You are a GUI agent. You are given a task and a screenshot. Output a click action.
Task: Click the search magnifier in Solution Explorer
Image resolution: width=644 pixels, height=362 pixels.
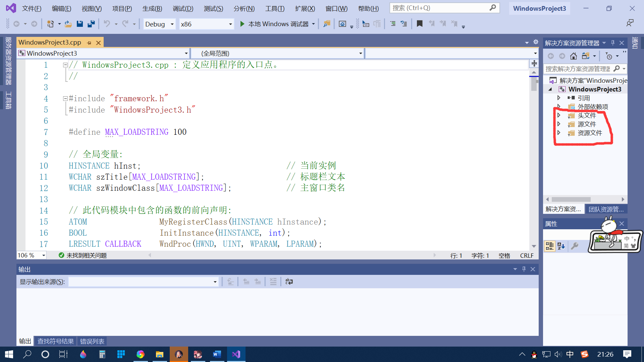(x=616, y=69)
